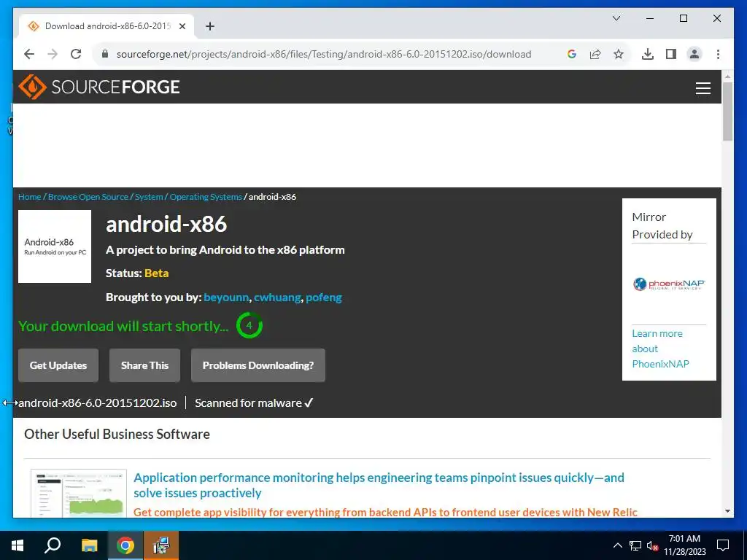The image size is (747, 560).
Task: Open Browse Open Source breadcrumb
Action: (x=88, y=197)
